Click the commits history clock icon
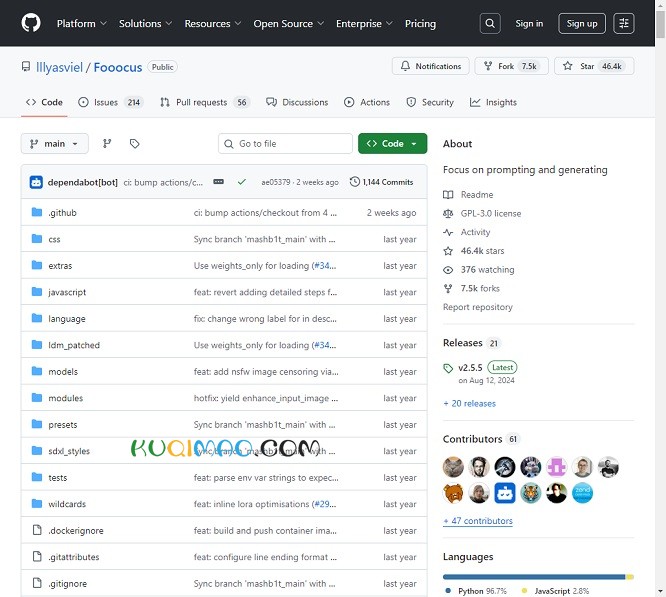 pyautogui.click(x=354, y=182)
